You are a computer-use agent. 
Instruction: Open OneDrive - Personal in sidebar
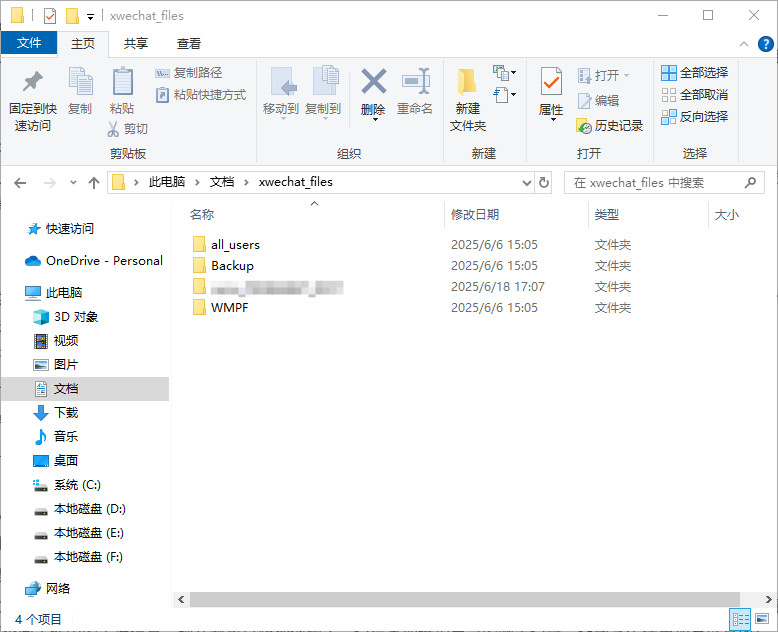[94, 260]
